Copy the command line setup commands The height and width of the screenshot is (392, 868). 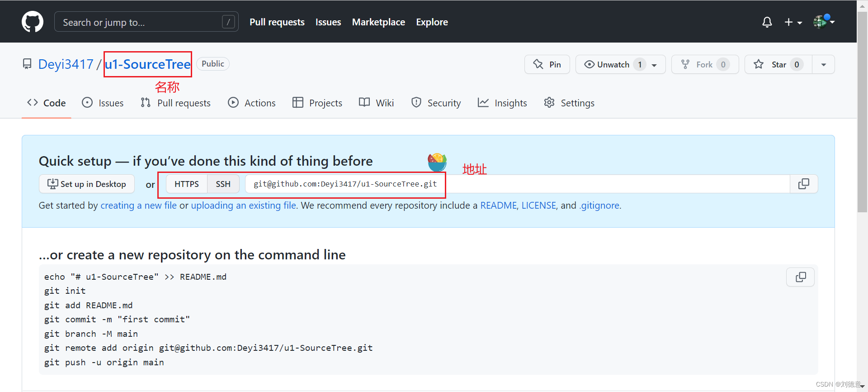point(800,277)
